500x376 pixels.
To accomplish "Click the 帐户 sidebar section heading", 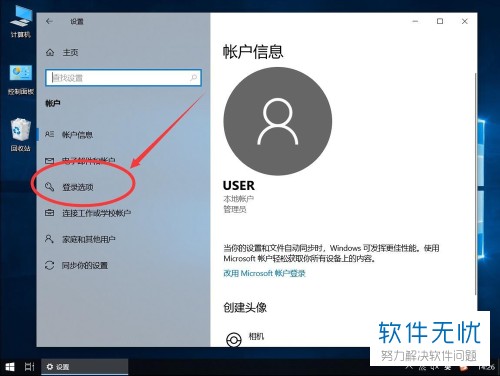I will (x=53, y=103).
